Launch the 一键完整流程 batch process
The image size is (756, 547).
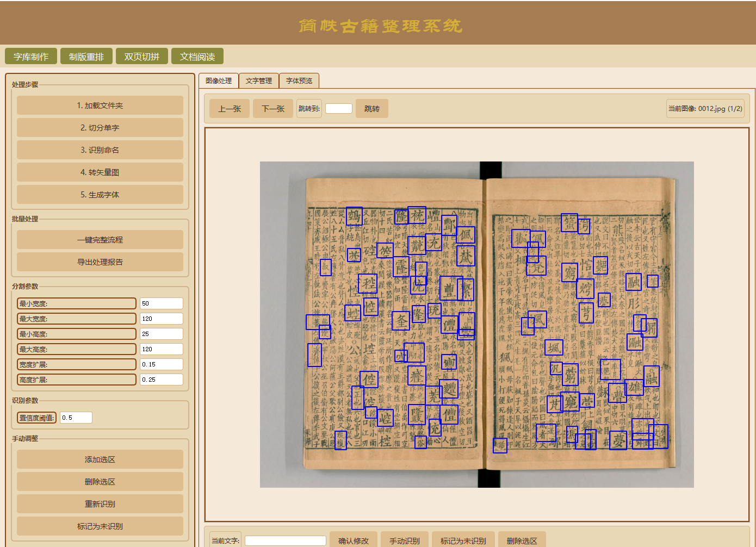[x=100, y=240]
